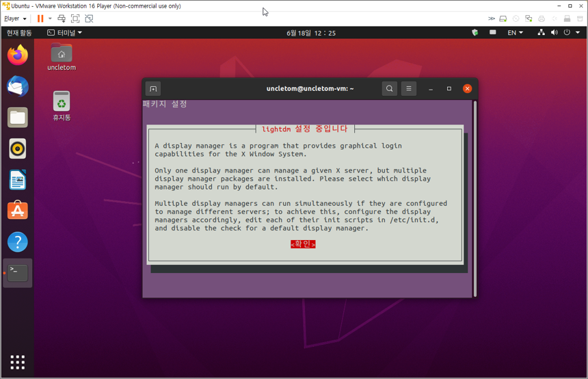Confirm the lightdm dialog with <확인>

point(303,244)
